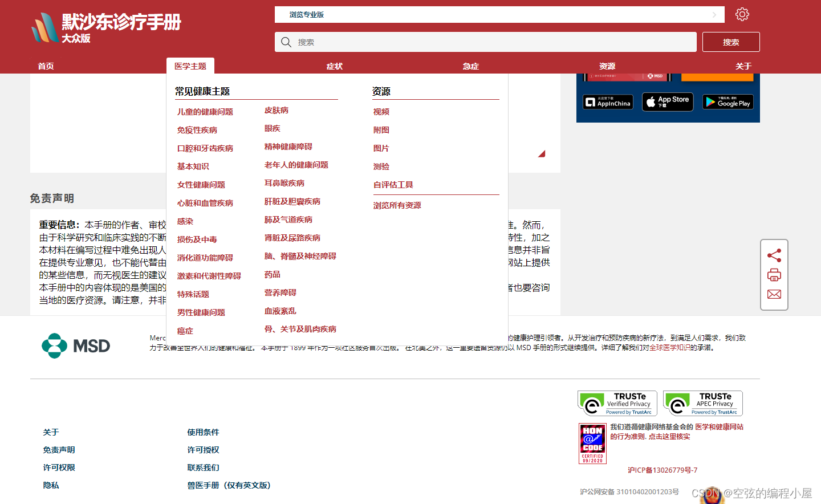The width and height of the screenshot is (821, 504).
Task: Select 肝脏及胆囊疾病 topic
Action: tap(292, 201)
